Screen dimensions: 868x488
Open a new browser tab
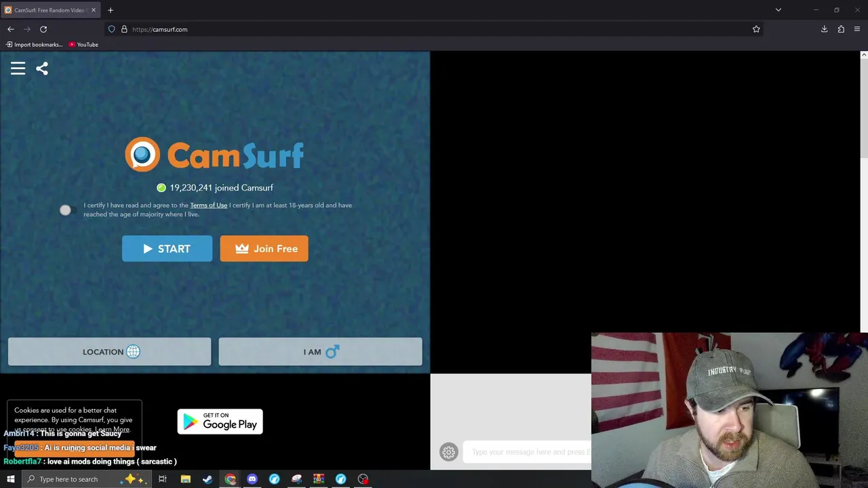tap(111, 10)
